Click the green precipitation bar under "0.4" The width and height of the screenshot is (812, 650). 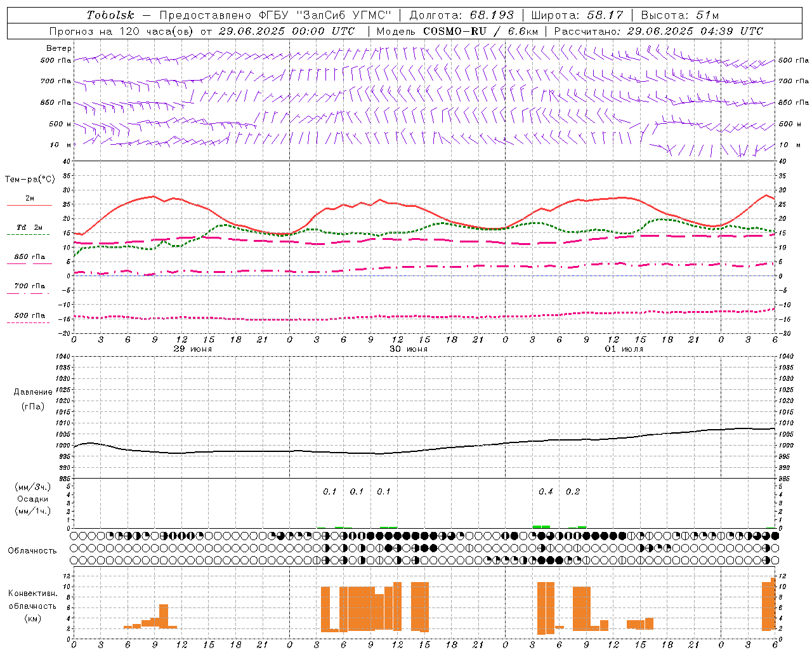pyautogui.click(x=541, y=526)
